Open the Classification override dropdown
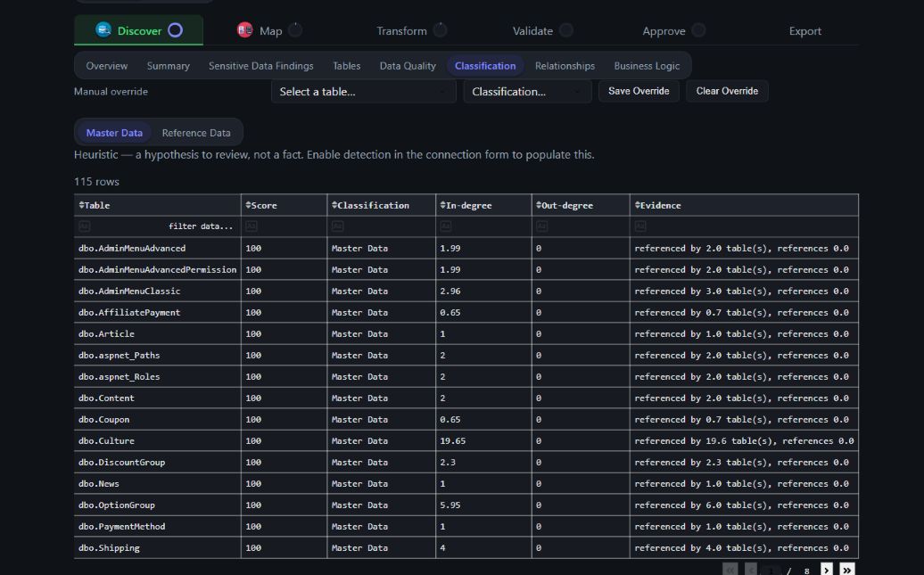The image size is (924, 575). (527, 91)
